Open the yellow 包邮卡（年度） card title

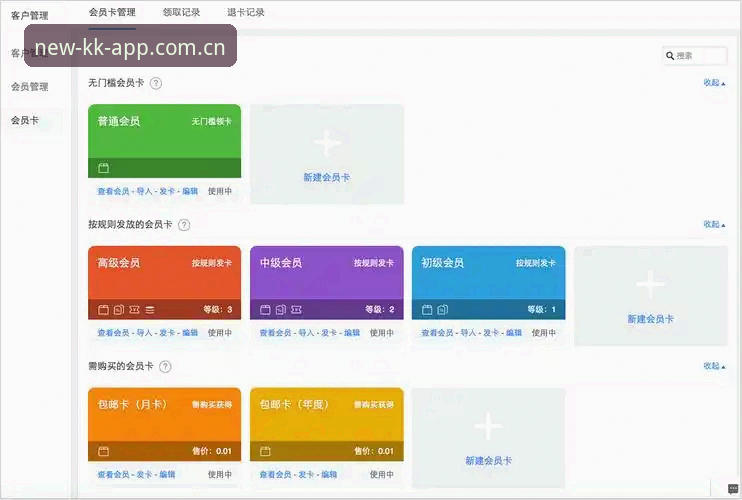point(294,405)
